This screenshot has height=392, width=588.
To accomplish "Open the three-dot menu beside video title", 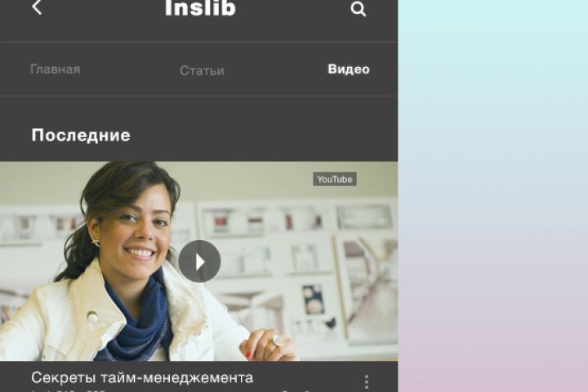I will pyautogui.click(x=367, y=382).
